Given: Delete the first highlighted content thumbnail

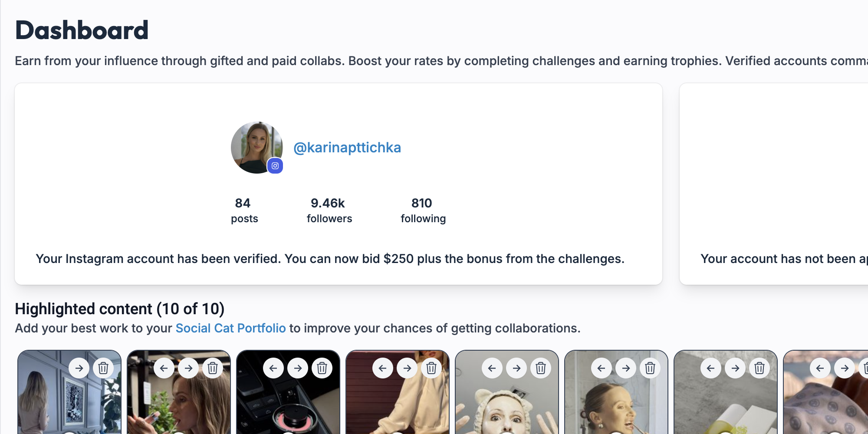Looking at the screenshot, I should click(103, 368).
